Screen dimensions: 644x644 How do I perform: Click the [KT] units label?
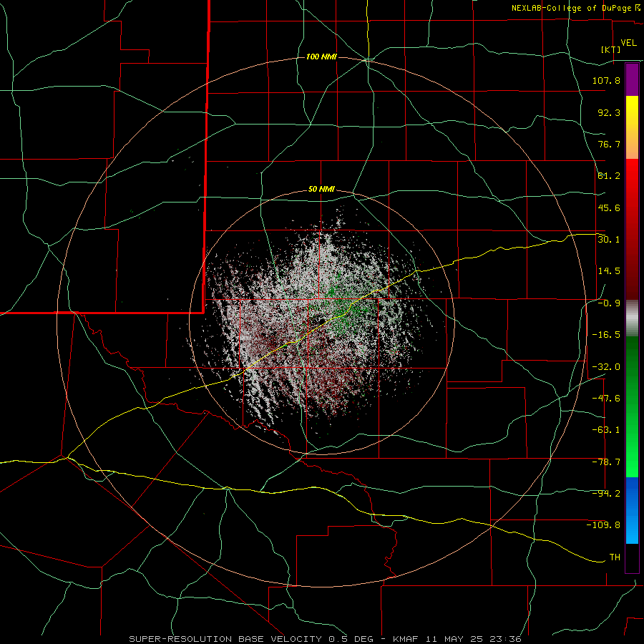coord(611,49)
